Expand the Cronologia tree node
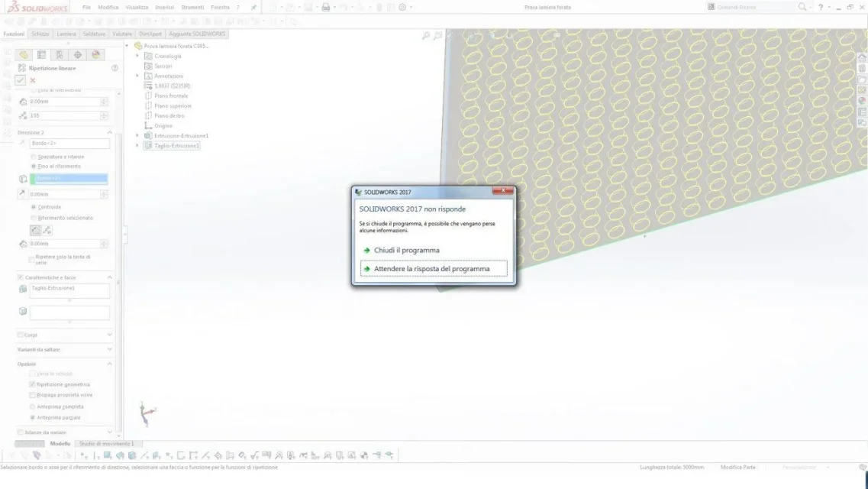 (137, 56)
